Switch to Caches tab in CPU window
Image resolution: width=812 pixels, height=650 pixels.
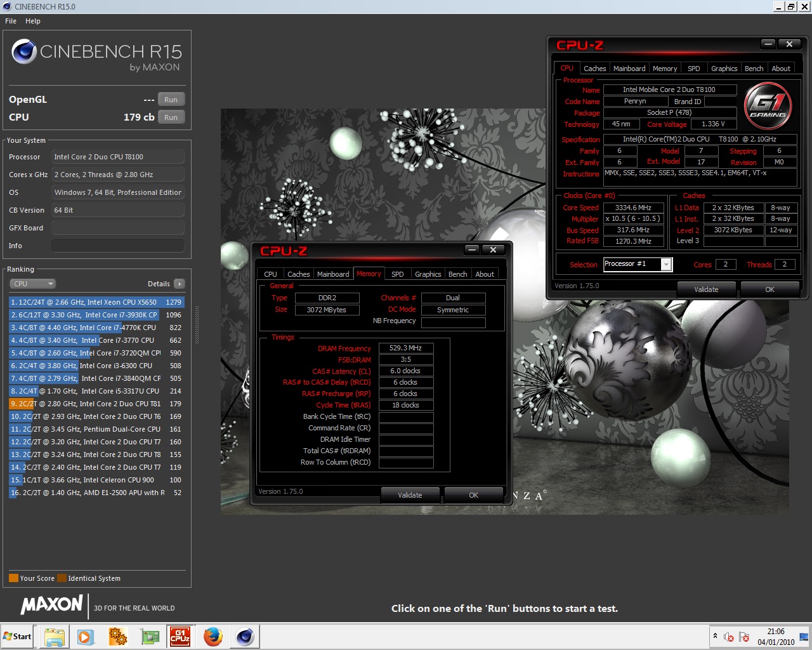point(594,69)
